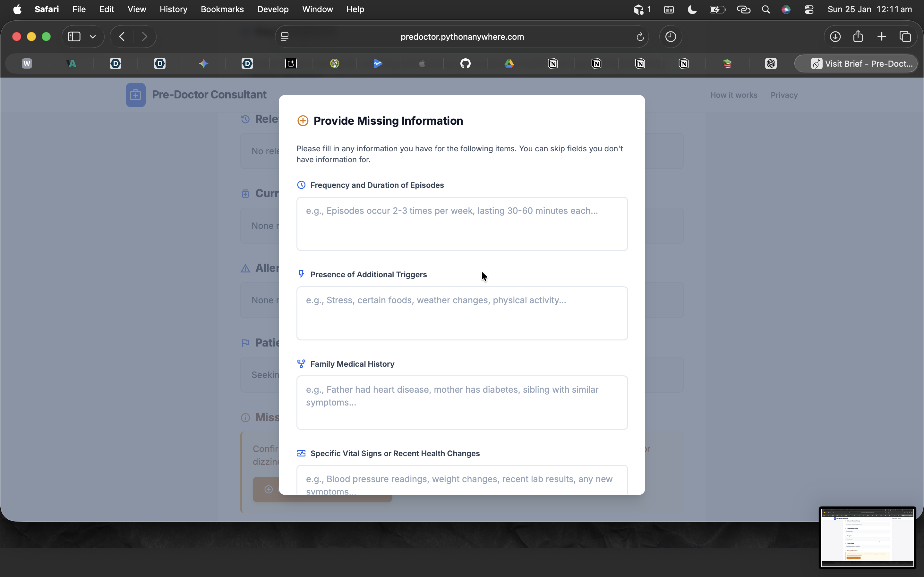Click the Safari sidebar toggle icon

tap(74, 37)
